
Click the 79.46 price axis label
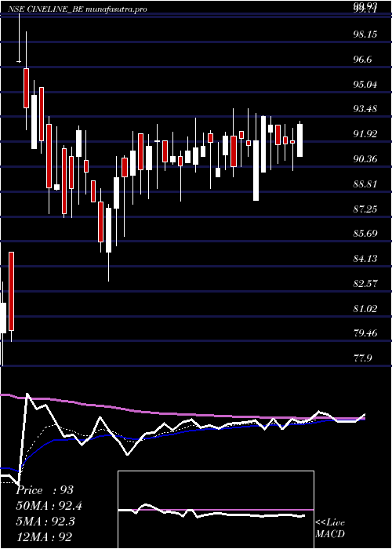coord(366,333)
